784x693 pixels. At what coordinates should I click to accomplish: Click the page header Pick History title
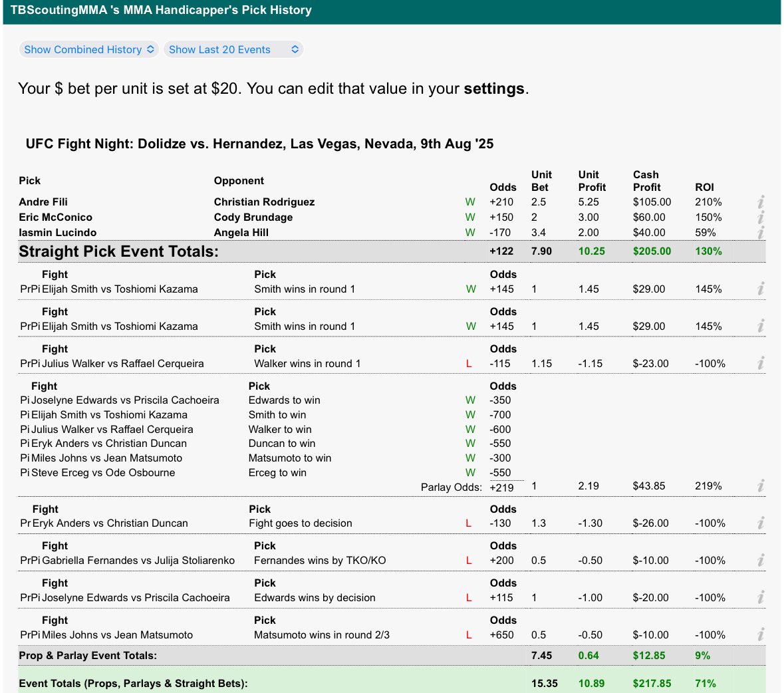161,10
